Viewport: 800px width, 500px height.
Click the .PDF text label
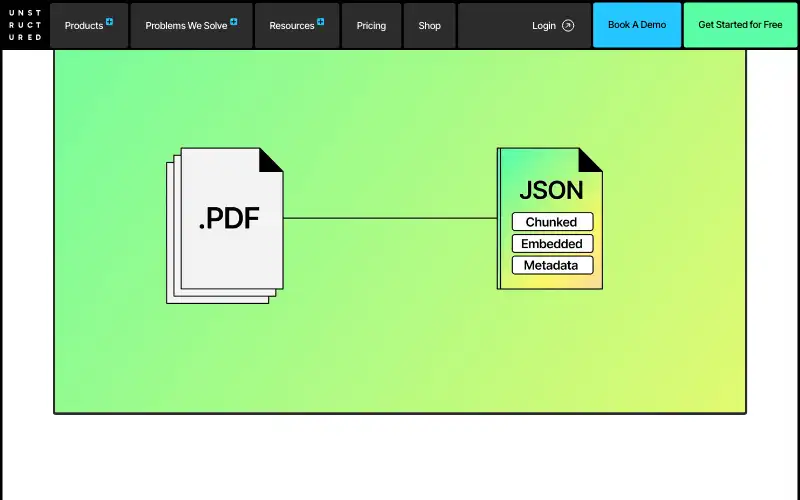229,218
